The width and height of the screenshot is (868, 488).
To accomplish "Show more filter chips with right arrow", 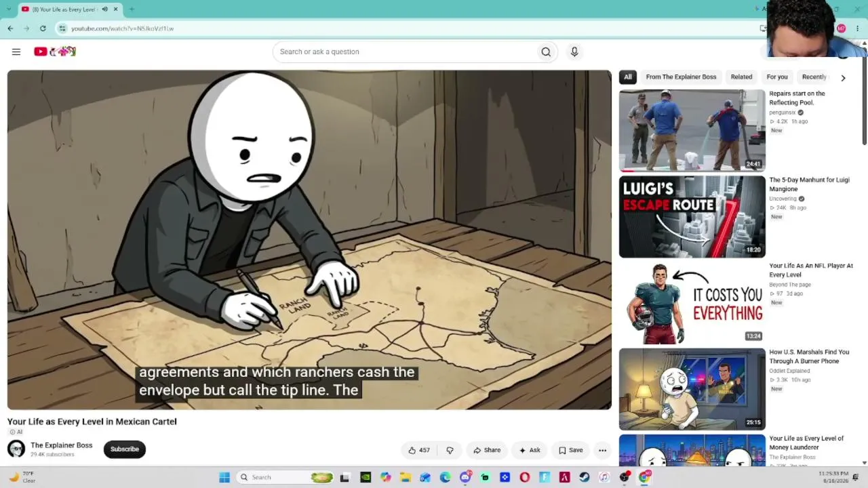I will [843, 77].
